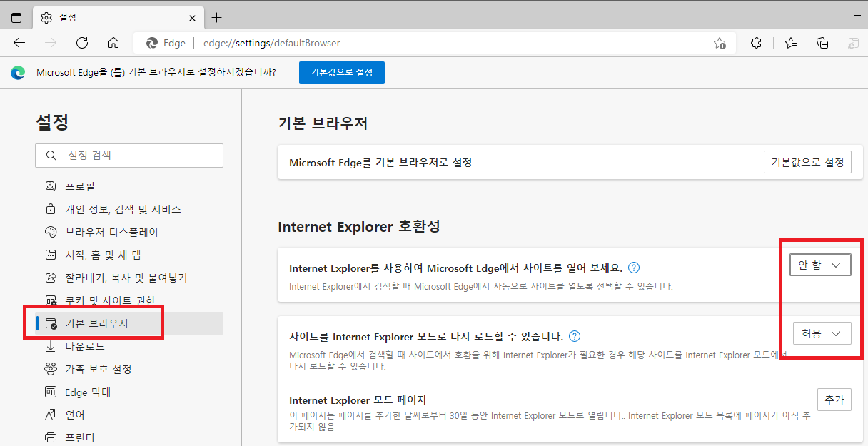Click help icon beside 다시 로드할 수 있습니다
Viewport: 868px width, 446px height.
tap(575, 336)
